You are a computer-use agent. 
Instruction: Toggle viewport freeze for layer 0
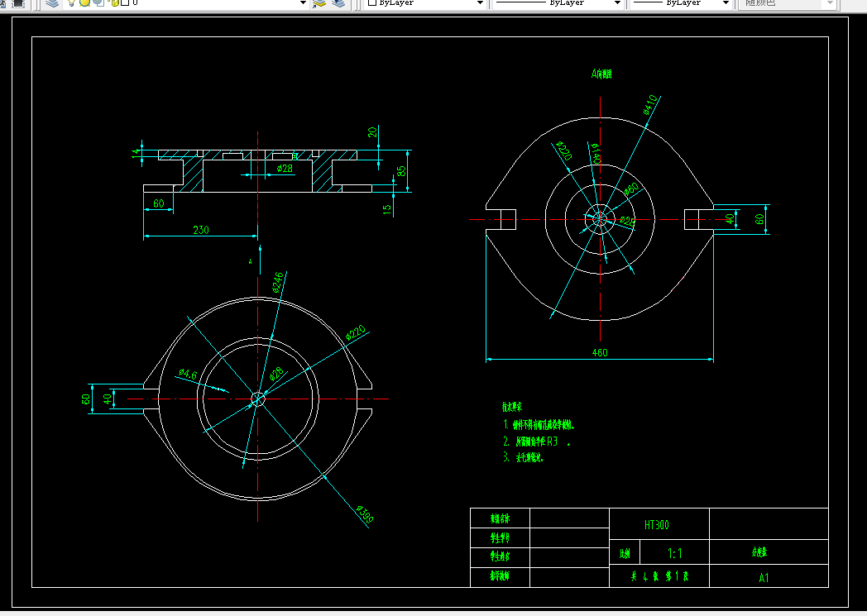[x=99, y=2]
